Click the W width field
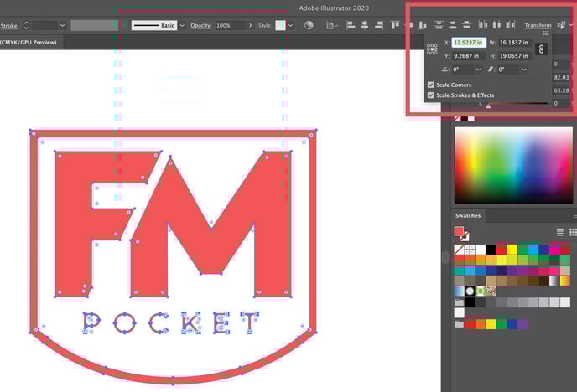Viewport: 577px width, 392px height. click(514, 43)
